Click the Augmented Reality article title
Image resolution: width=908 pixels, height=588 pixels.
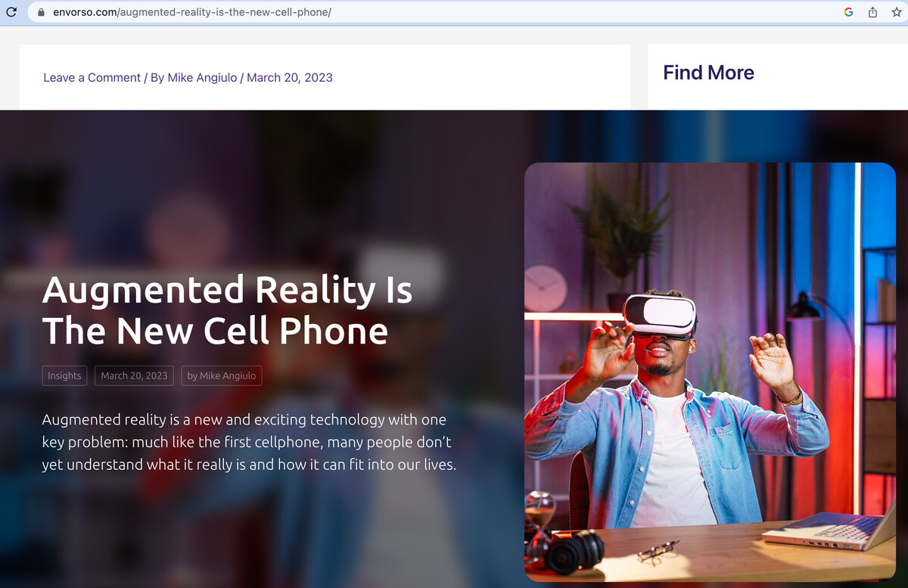coord(227,310)
